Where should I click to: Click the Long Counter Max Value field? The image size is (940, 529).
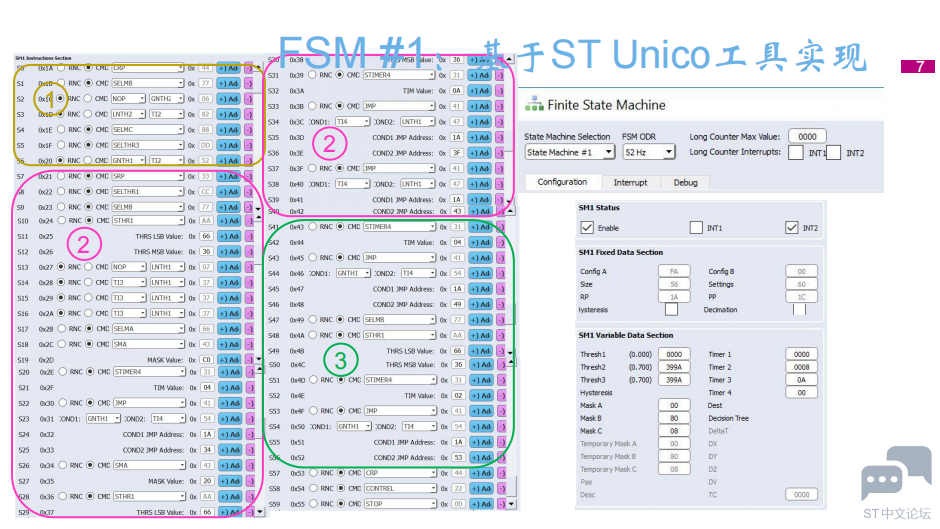click(807, 137)
